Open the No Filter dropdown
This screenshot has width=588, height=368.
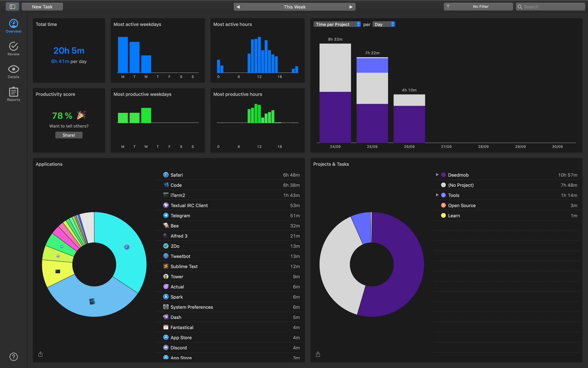tap(478, 7)
